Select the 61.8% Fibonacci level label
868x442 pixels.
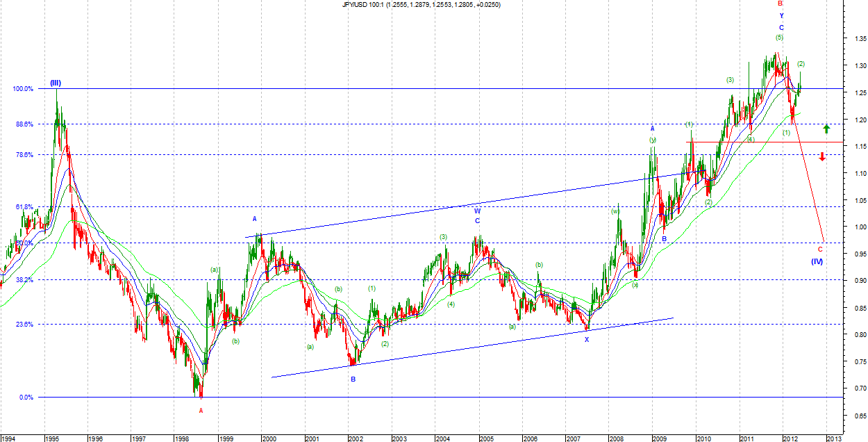24,207
